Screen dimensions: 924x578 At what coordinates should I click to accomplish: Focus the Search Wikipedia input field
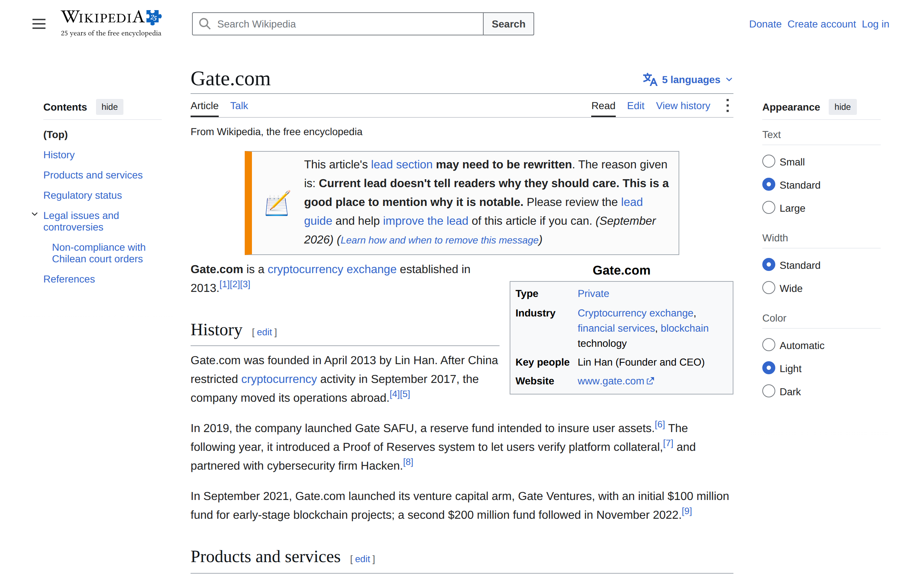[x=337, y=24]
